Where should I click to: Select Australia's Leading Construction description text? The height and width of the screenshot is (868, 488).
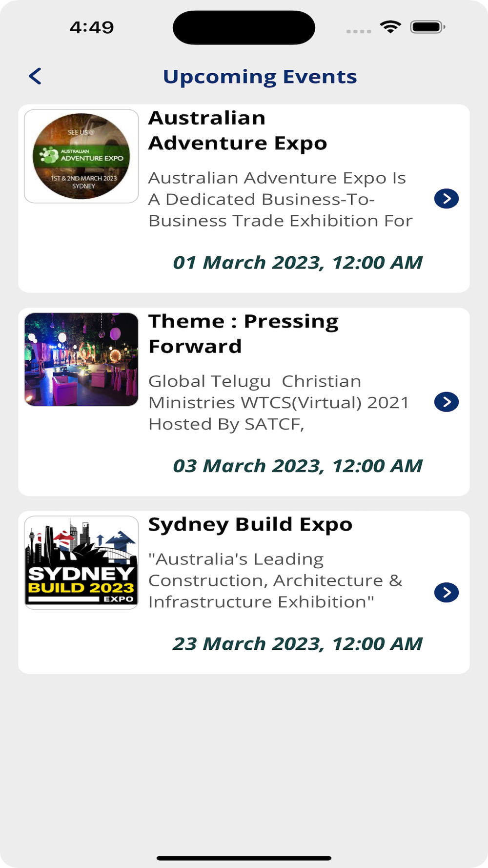pos(275,580)
